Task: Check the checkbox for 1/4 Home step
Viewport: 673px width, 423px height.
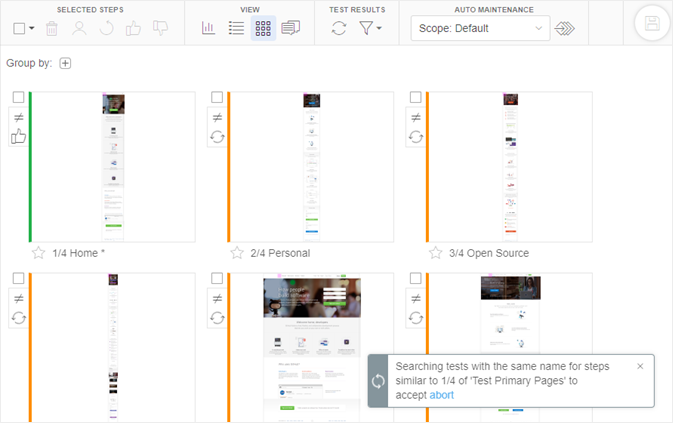Action: pyautogui.click(x=19, y=98)
